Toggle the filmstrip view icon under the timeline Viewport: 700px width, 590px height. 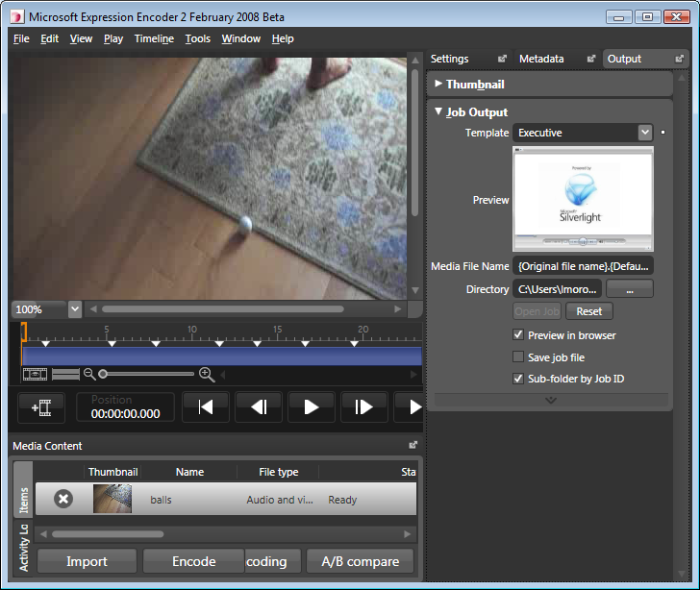(36, 374)
